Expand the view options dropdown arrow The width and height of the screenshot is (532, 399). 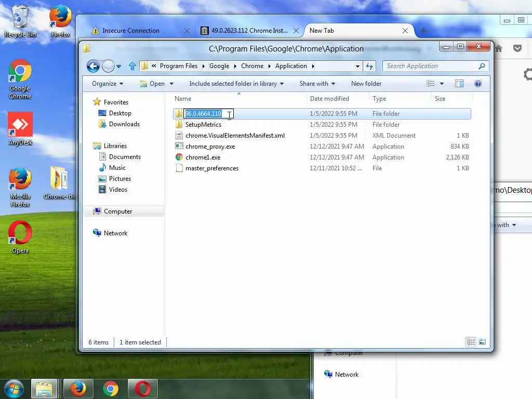click(x=442, y=84)
